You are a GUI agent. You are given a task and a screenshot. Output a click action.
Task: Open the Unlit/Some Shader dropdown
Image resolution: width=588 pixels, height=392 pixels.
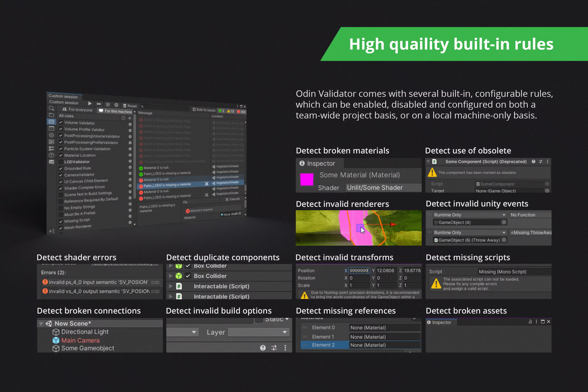[x=383, y=188]
